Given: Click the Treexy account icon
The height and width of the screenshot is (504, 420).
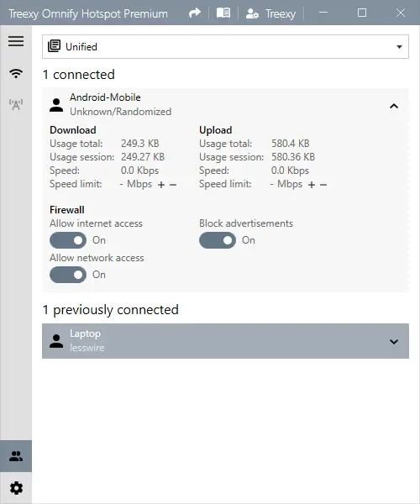Looking at the screenshot, I should click(252, 13).
